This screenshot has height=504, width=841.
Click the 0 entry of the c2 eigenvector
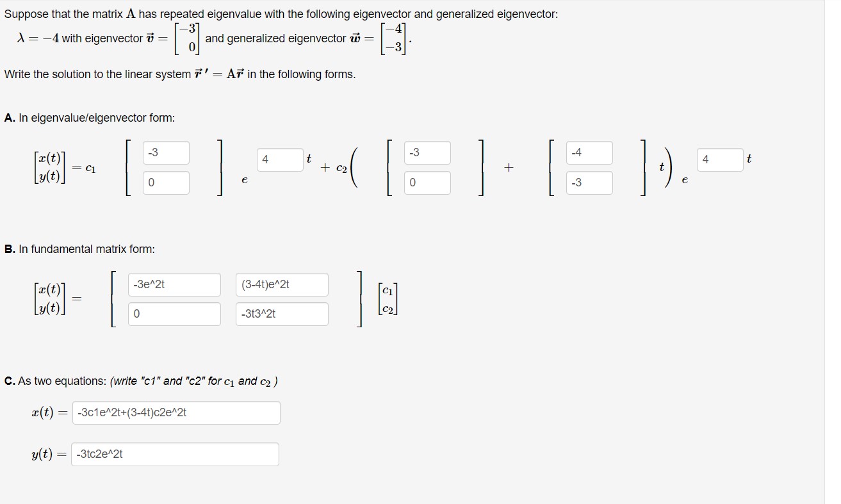(427, 183)
